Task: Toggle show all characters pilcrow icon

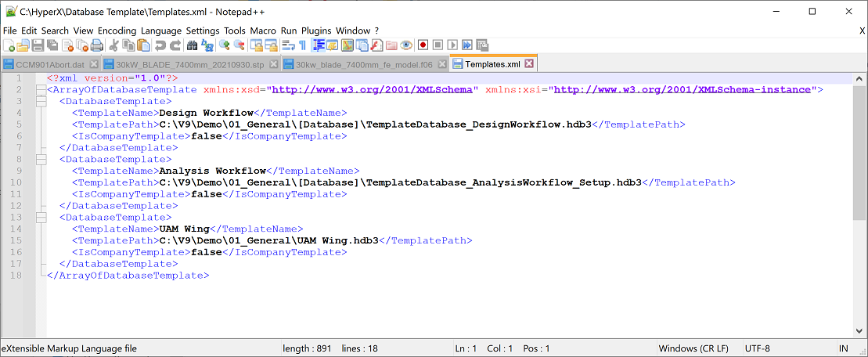Action: 303,45
